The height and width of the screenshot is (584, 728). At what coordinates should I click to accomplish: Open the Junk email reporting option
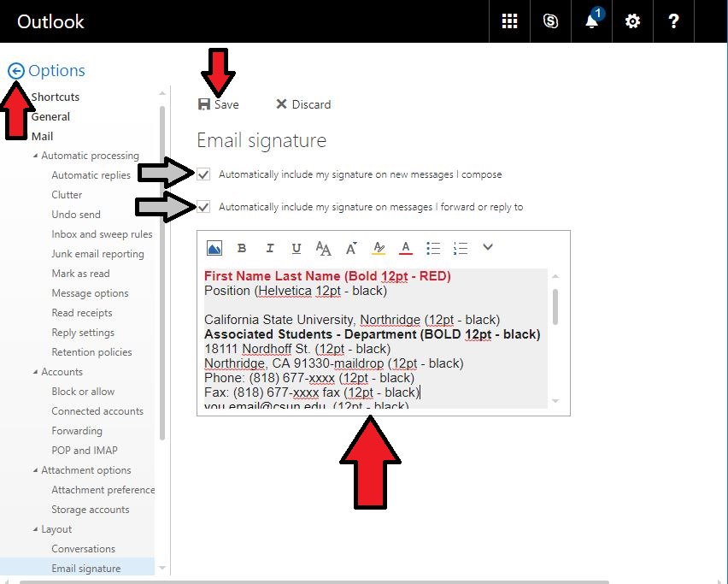pos(97,254)
